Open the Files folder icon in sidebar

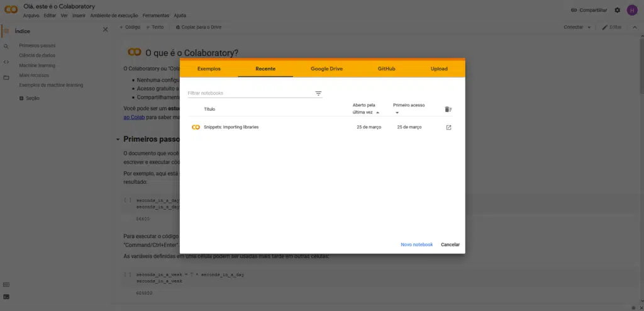pos(6,77)
